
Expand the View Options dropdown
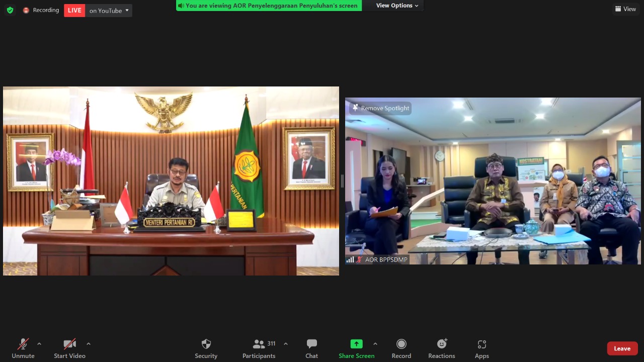click(x=394, y=6)
